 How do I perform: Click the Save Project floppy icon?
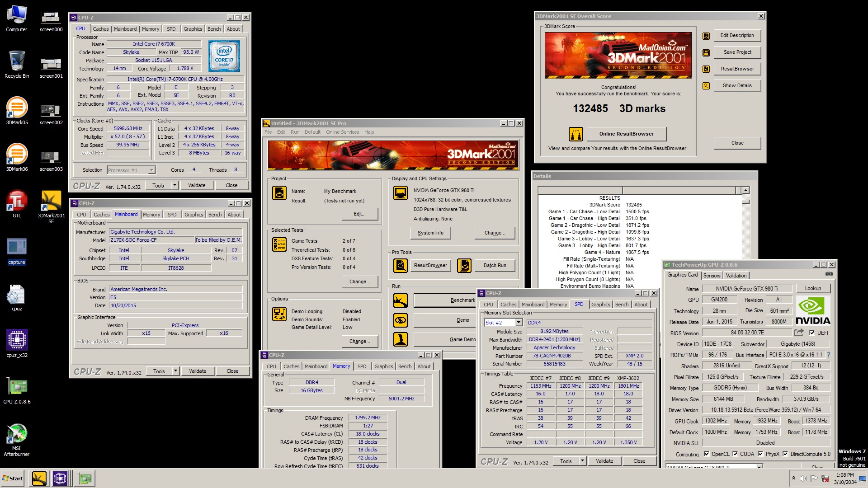tap(706, 52)
